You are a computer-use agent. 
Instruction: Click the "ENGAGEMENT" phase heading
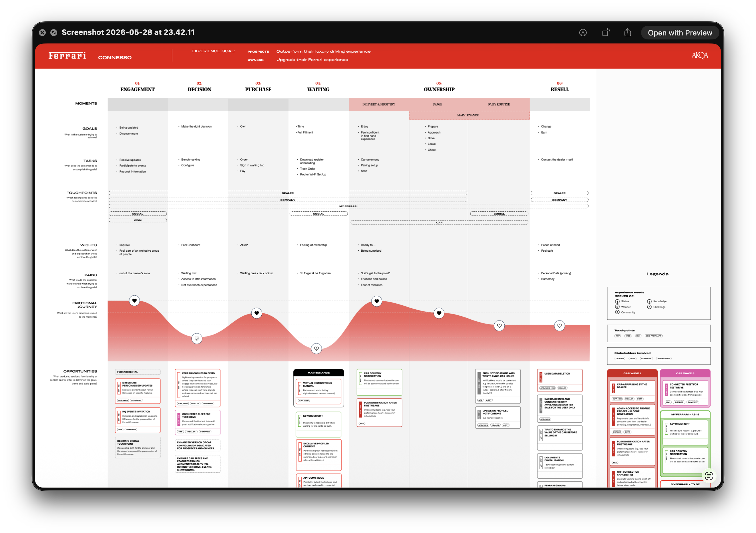[137, 89]
